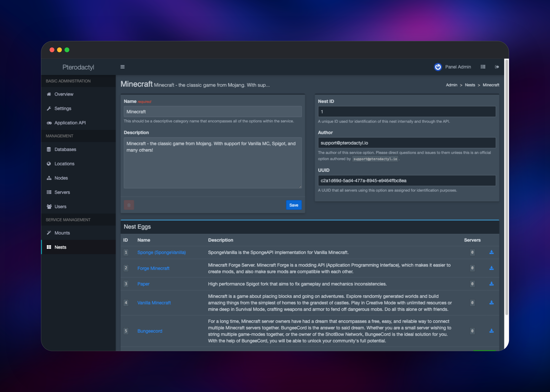The image size is (550, 392).
Task: Go to Databases in the sidebar
Action: 79,149
